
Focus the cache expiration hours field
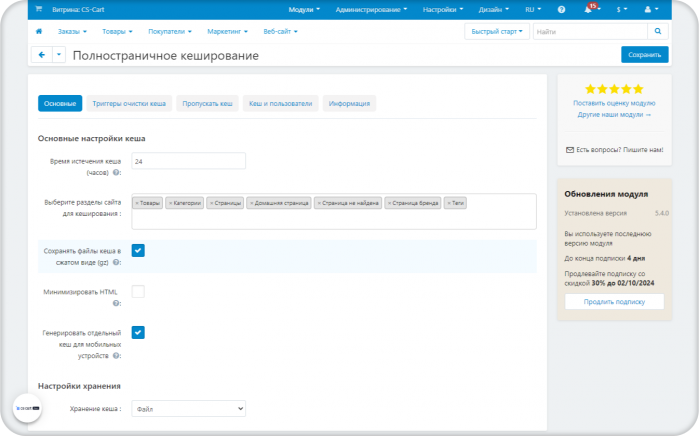coord(188,161)
